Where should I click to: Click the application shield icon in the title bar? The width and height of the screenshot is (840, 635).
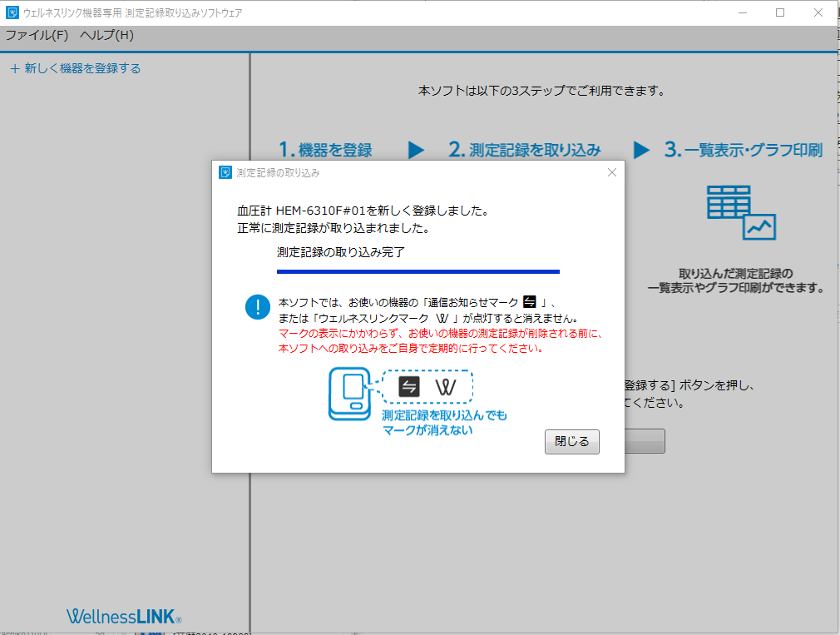pyautogui.click(x=12, y=12)
